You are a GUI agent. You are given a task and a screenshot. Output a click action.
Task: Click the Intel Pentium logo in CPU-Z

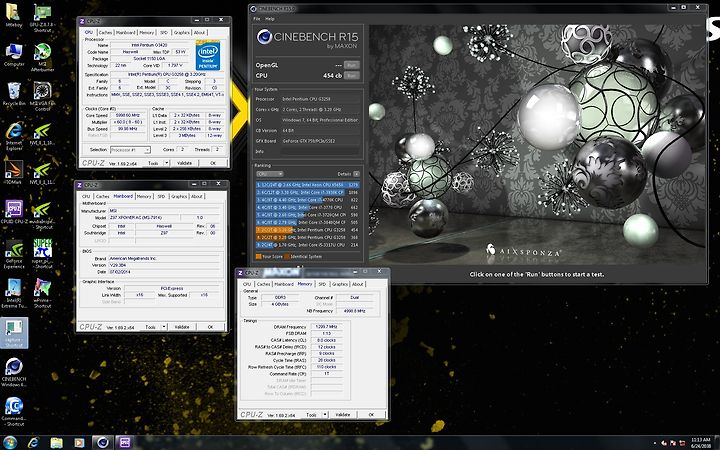pyautogui.click(x=208, y=55)
